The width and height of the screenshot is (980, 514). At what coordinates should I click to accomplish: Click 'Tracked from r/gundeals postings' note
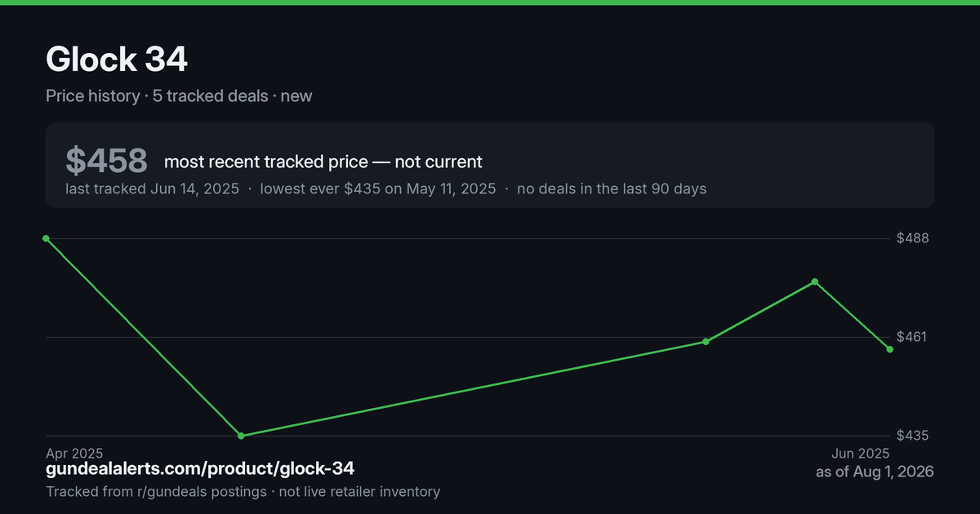156,491
